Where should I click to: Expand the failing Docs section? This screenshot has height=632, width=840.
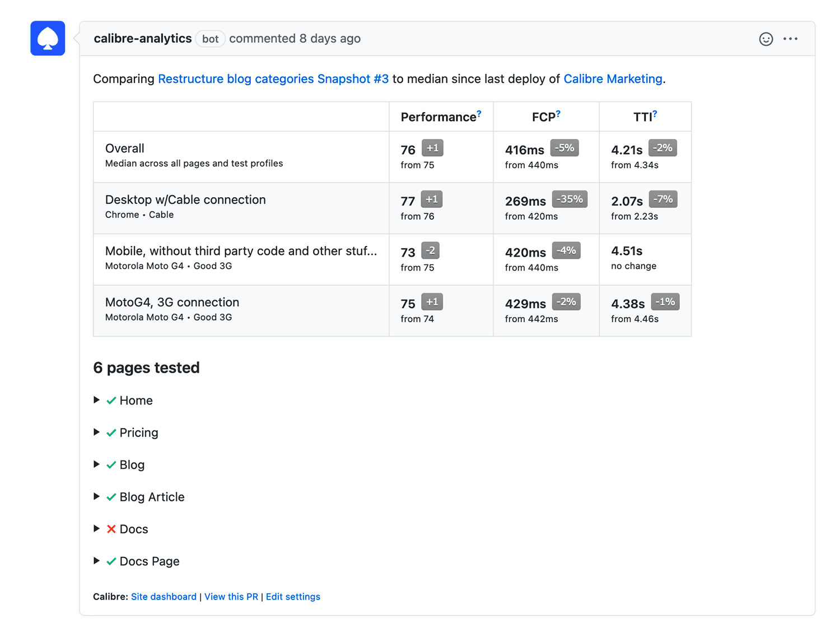click(96, 528)
